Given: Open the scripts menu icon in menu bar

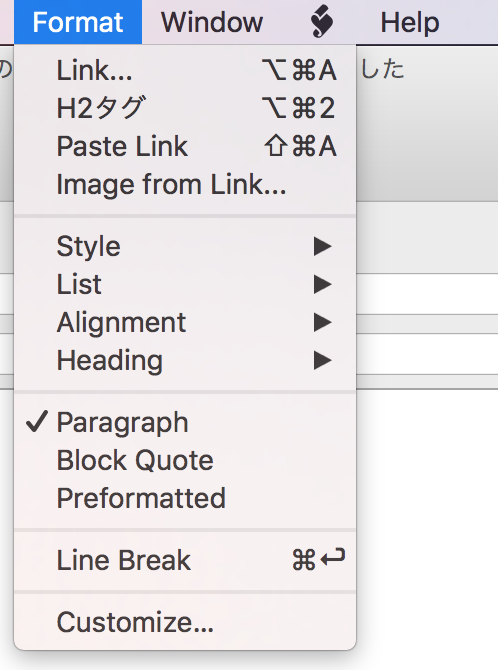Looking at the screenshot, I should [322, 22].
